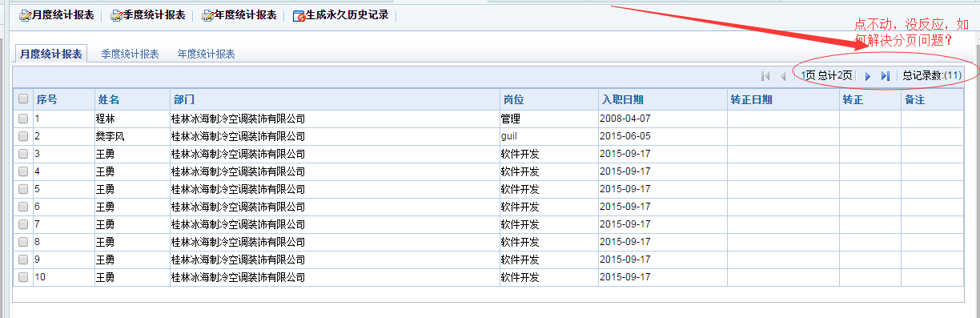
Task: Jump to the last page of results
Action: [885, 76]
